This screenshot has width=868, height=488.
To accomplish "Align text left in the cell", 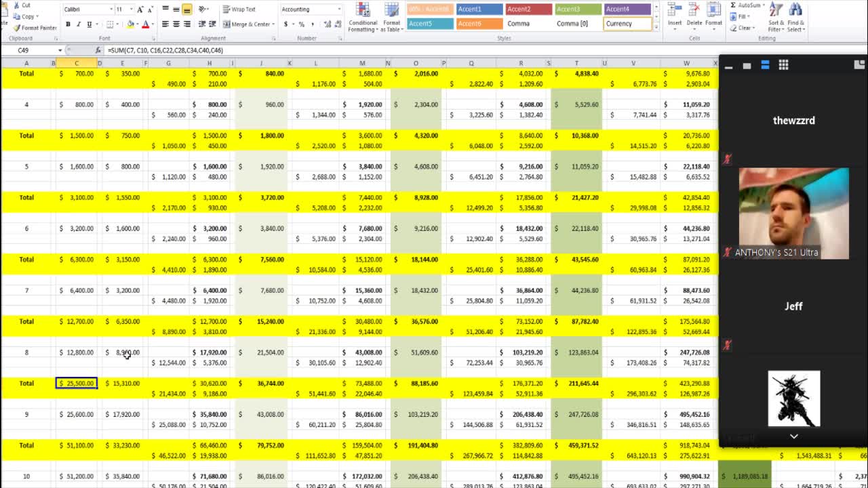I will click(165, 24).
